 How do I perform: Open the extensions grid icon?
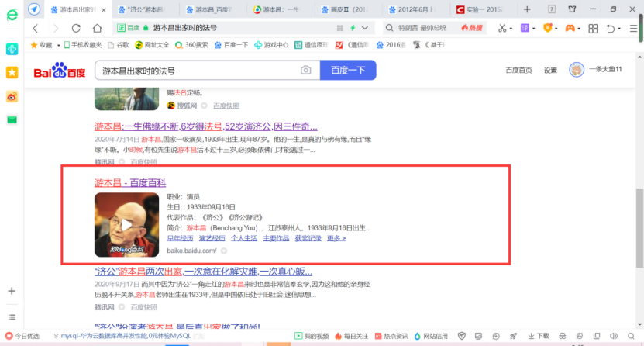point(593,29)
